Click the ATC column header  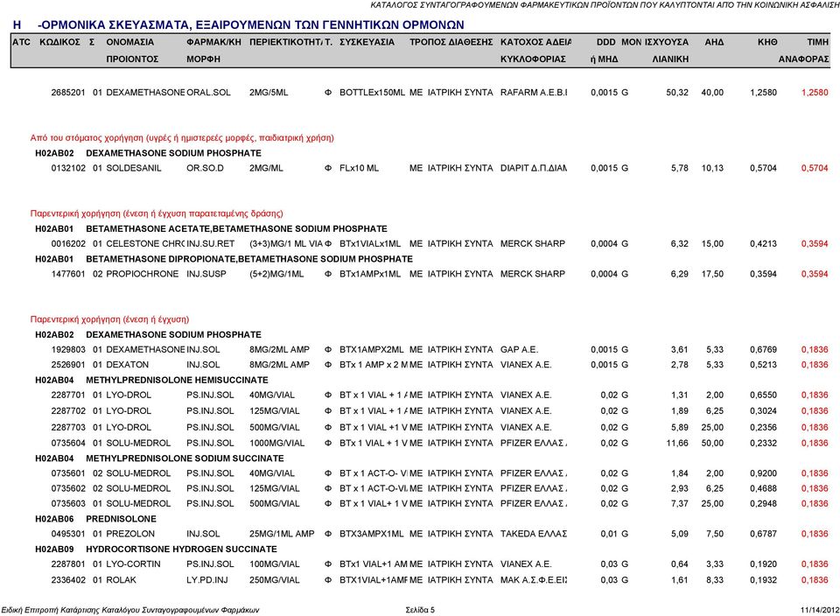coord(21,42)
